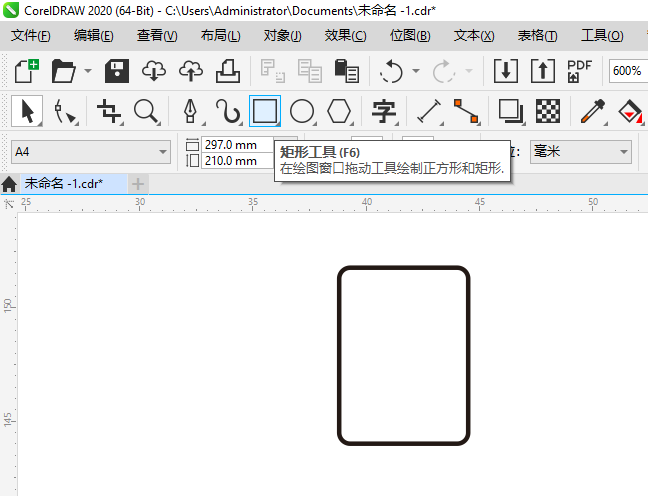Select the Ellipse tool
This screenshot has height=496, width=648.
pos(302,111)
